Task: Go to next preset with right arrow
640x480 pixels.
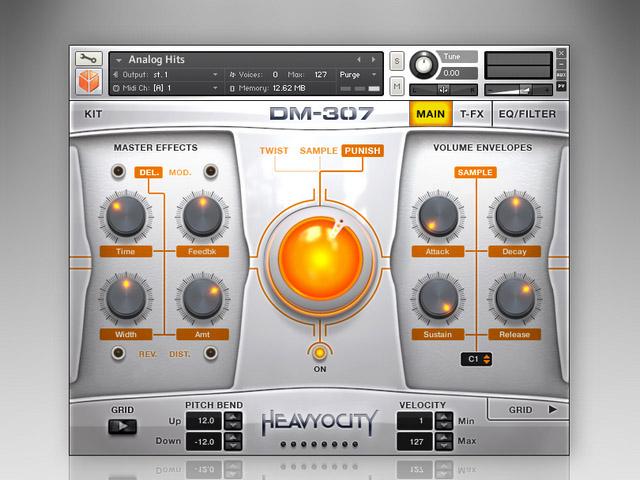Action: [x=373, y=60]
